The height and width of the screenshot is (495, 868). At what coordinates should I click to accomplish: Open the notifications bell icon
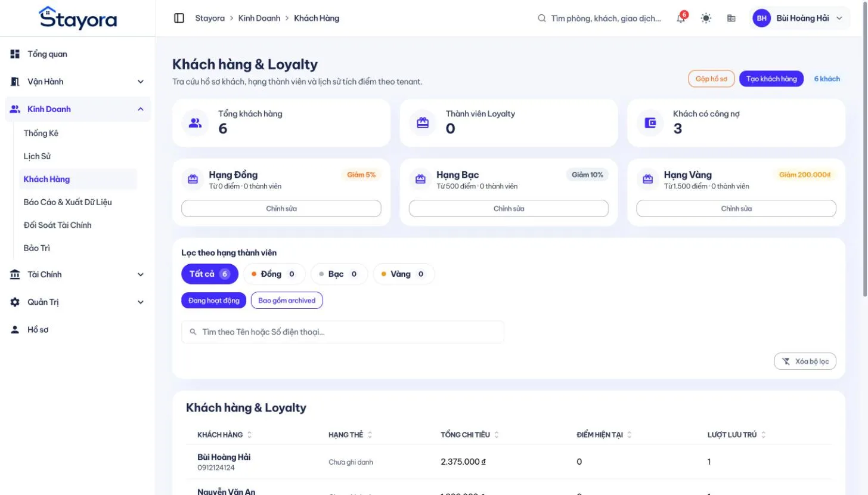(x=681, y=18)
